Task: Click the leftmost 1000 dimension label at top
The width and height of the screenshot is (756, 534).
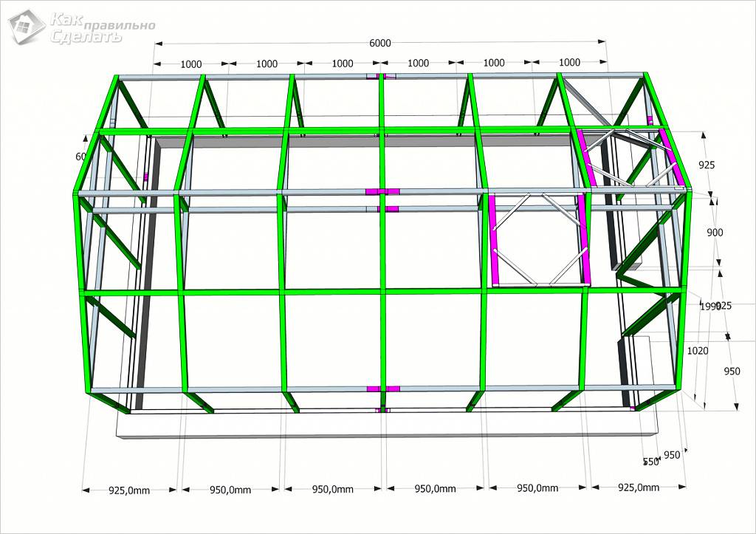Action: pos(190,64)
